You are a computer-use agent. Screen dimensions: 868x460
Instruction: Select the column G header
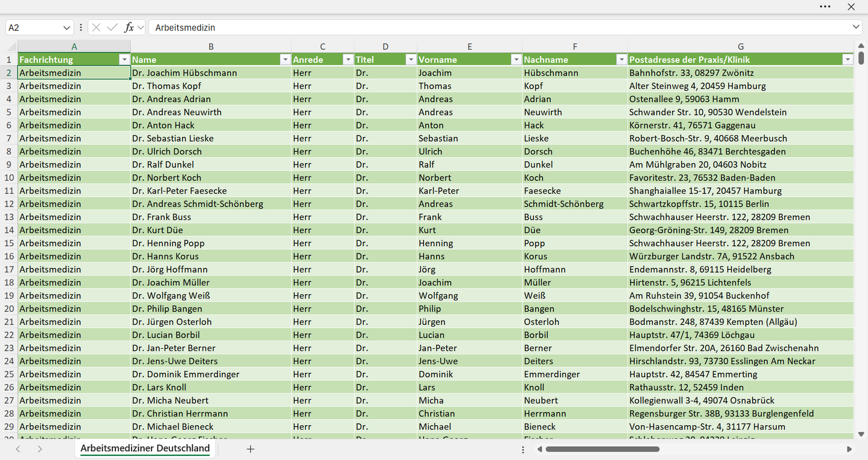click(x=741, y=46)
